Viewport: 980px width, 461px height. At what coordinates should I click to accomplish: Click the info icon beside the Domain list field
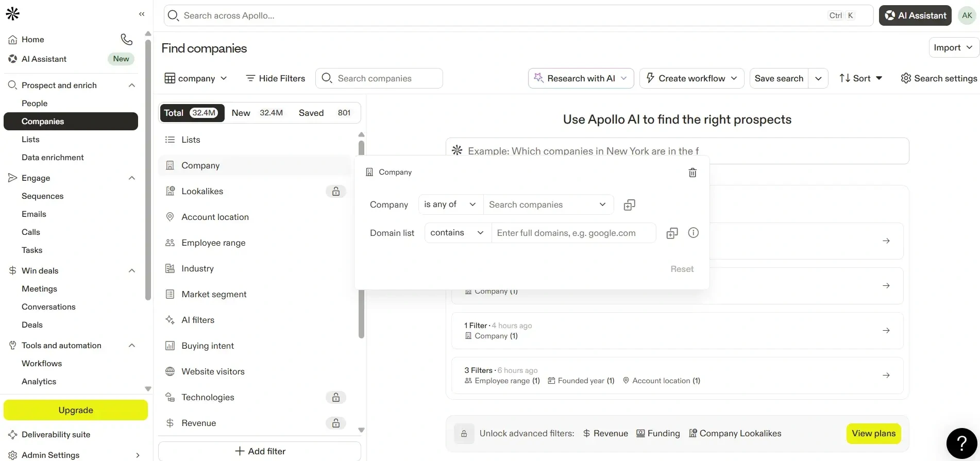click(694, 233)
